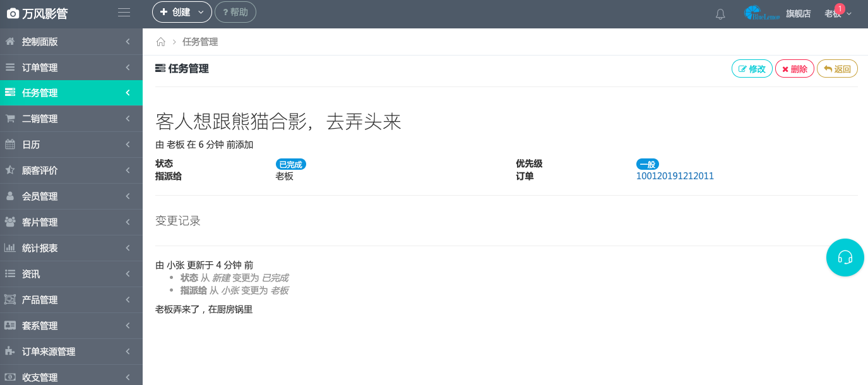Viewport: 868px width, 385px height.
Task: Open the 任务管理 breadcrumb menu item
Action: point(199,41)
